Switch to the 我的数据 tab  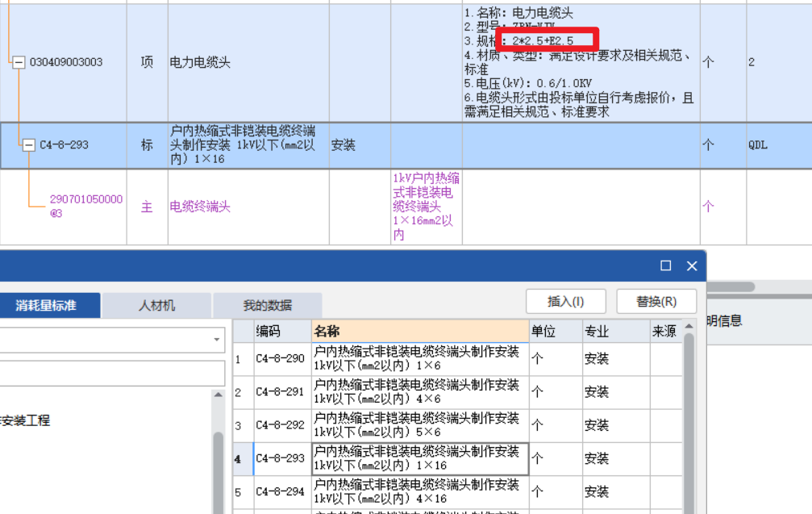(266, 305)
